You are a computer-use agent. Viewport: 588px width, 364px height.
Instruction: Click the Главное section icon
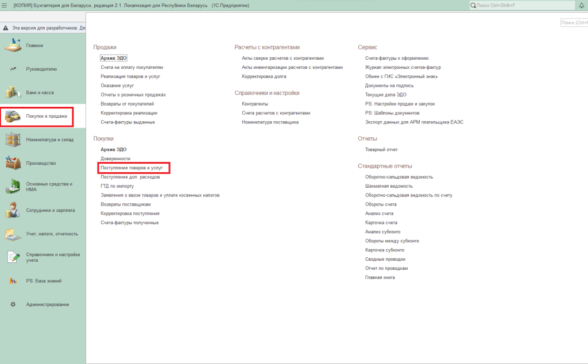coord(13,45)
